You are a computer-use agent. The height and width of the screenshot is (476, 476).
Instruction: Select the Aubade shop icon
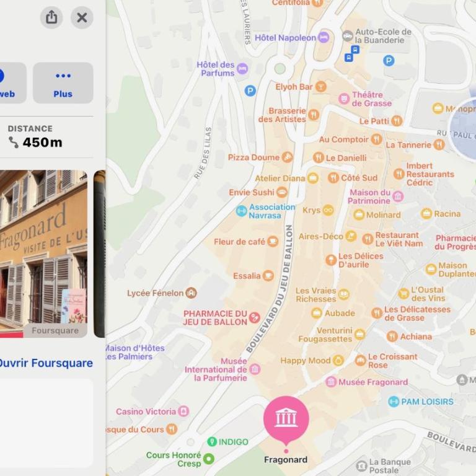317,313
